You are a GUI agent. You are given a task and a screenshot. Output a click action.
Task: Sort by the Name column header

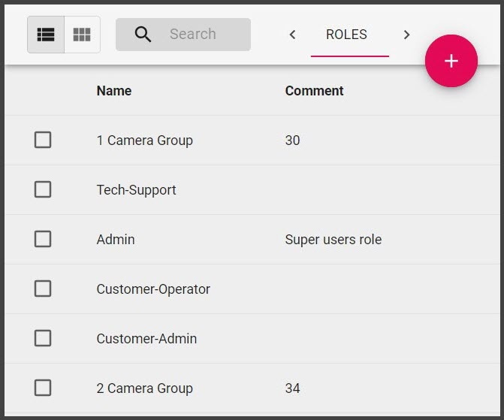click(114, 91)
